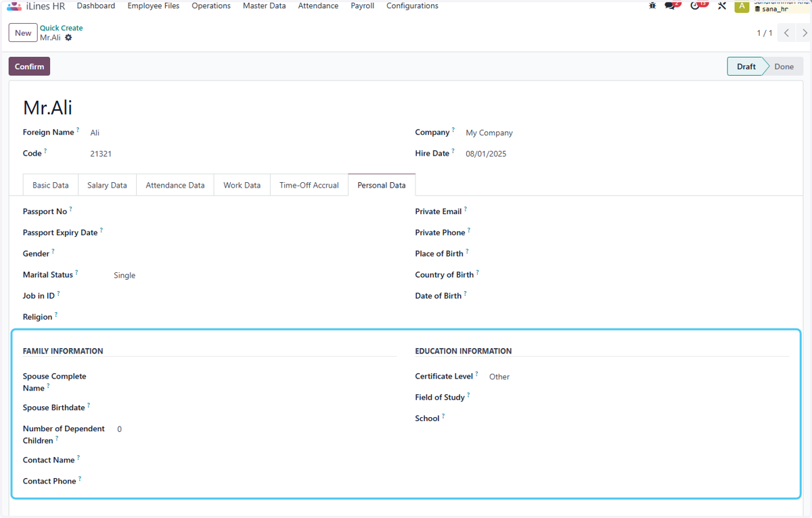Open the Attendance menu
Image resolution: width=812 pixels, height=518 pixels.
[319, 6]
